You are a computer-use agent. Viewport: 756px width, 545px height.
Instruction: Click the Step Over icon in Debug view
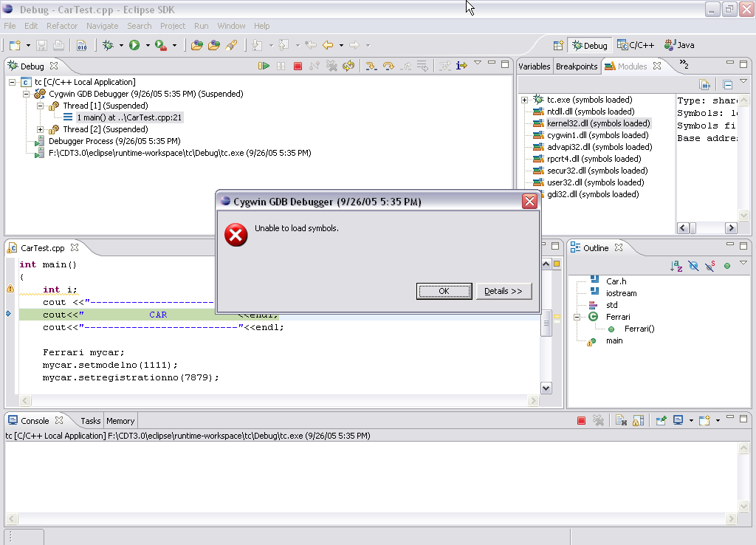coord(388,66)
